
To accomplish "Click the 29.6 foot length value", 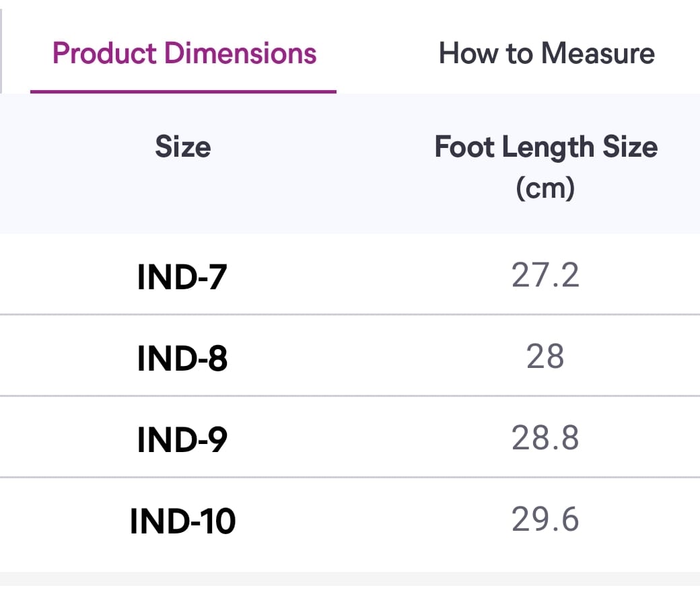I will (x=545, y=519).
